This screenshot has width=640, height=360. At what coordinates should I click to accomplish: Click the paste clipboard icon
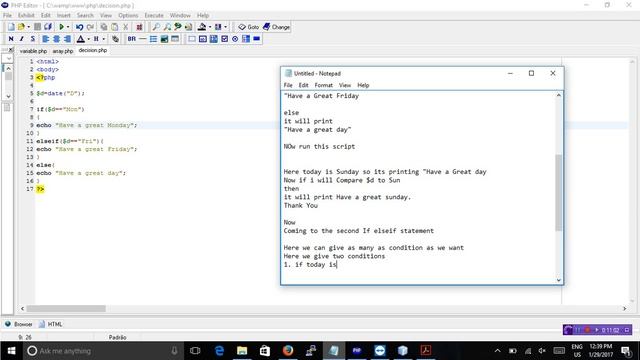click(x=115, y=27)
